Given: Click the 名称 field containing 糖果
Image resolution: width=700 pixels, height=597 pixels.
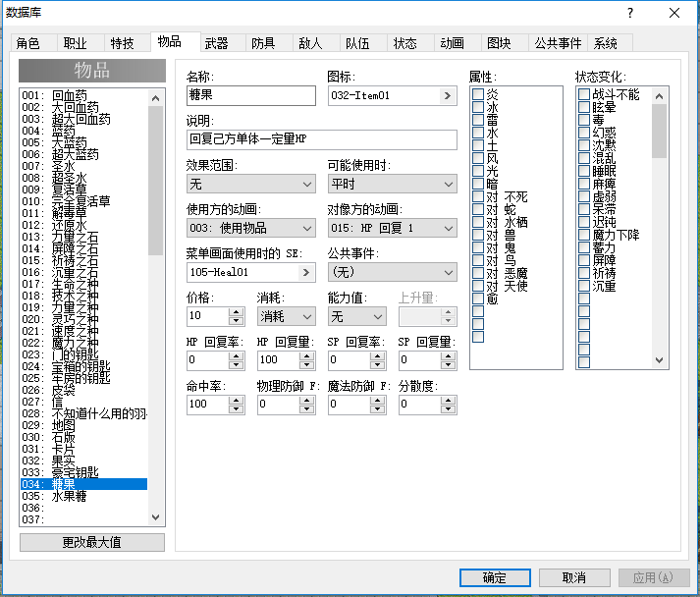Looking at the screenshot, I should pyautogui.click(x=251, y=95).
